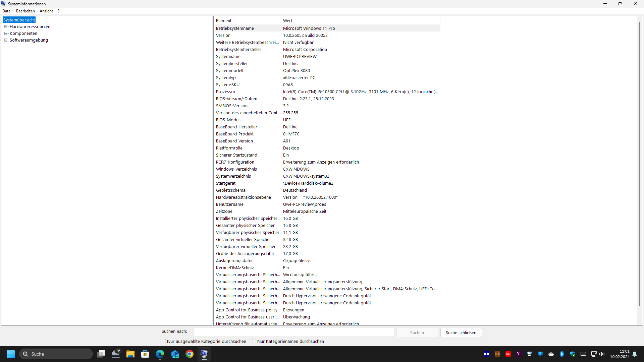
Task: Select the App Control for Business policy row
Action: click(x=327, y=310)
